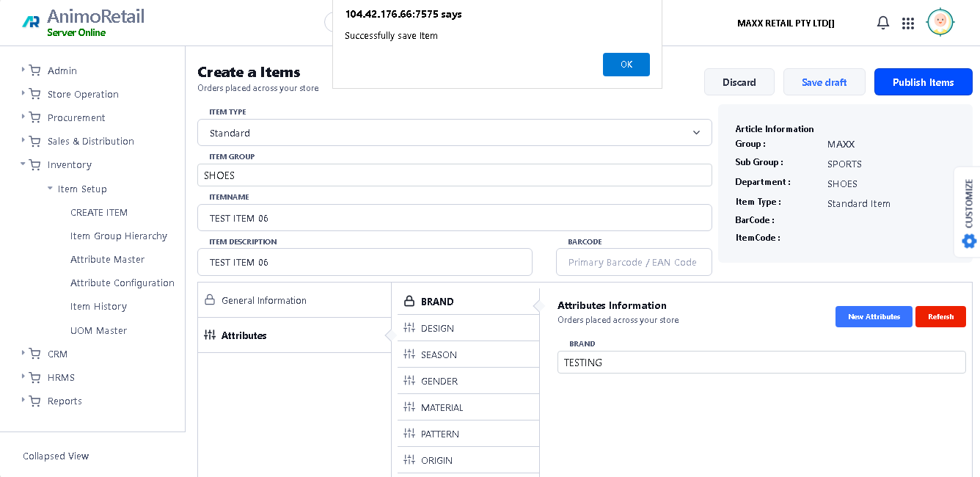Expand the Admin menu arrow
Image resolution: width=980 pixels, height=477 pixels.
point(23,70)
